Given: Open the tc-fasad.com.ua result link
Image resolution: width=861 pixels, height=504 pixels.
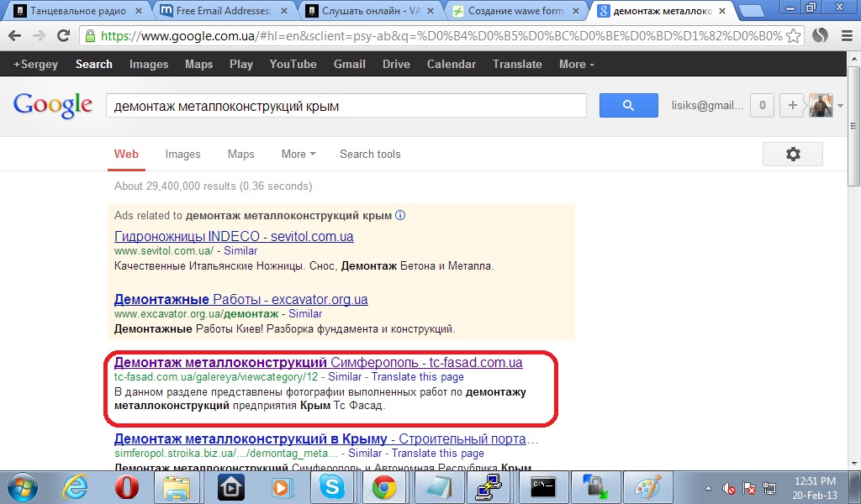Looking at the screenshot, I should coord(319,363).
